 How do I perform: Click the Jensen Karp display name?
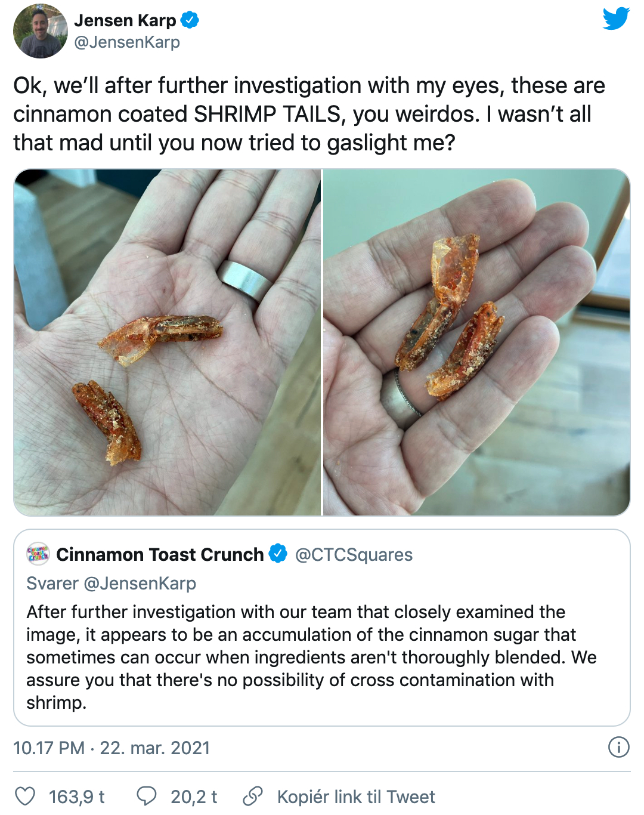pos(125,20)
